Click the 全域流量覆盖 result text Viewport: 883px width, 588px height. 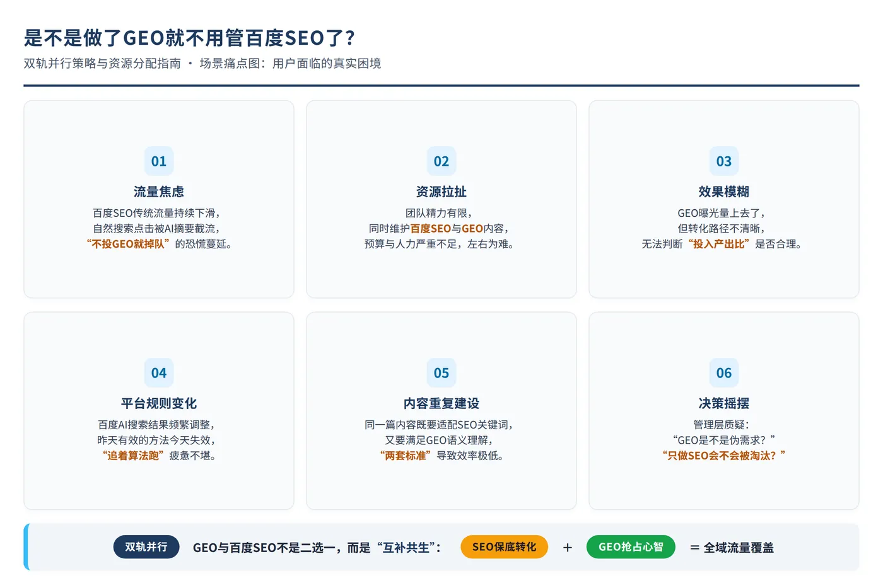739,548
